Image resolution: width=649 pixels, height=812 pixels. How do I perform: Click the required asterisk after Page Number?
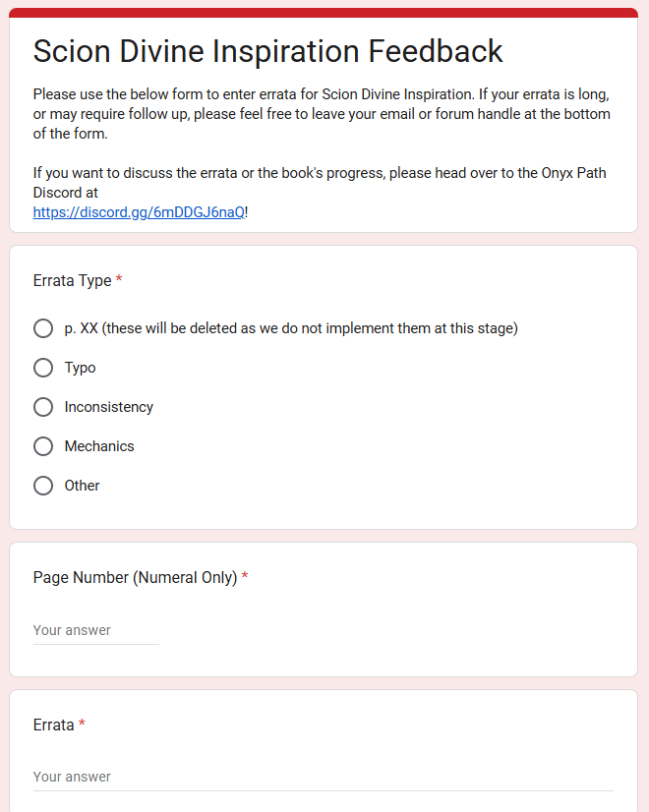pos(245,577)
